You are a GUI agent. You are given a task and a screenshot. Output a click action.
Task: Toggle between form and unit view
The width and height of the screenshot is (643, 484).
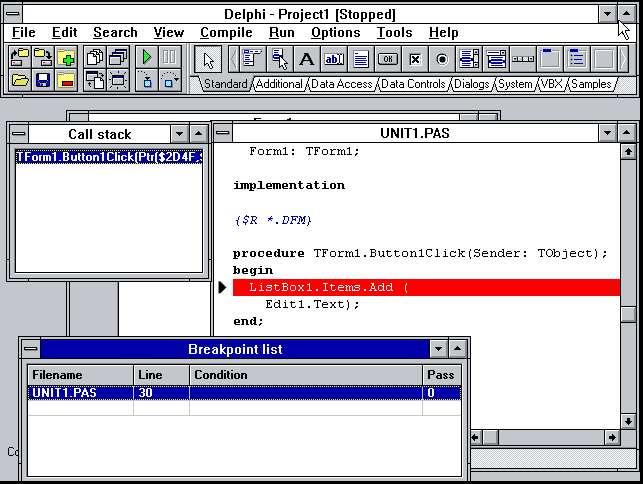coord(95,80)
